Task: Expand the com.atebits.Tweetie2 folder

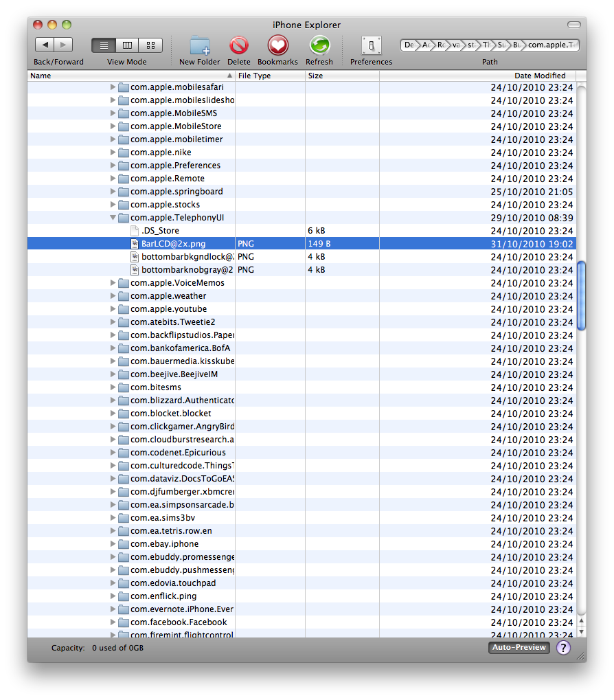Action: tap(113, 322)
